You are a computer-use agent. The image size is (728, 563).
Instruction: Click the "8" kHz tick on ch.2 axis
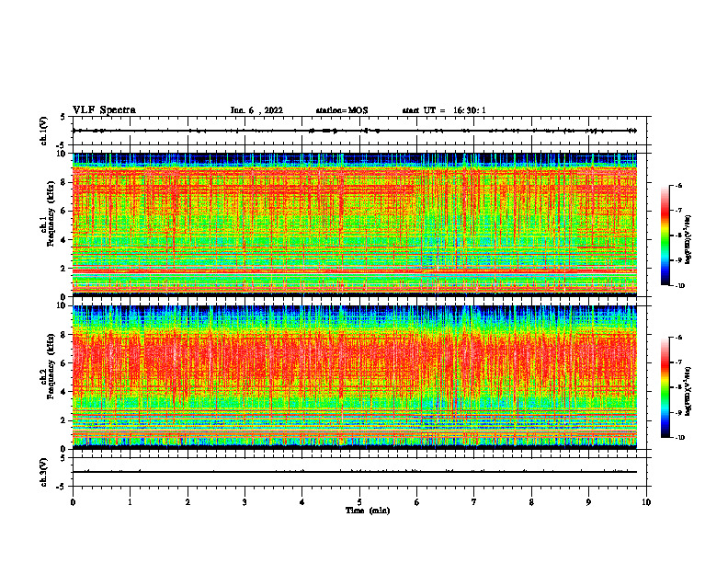pyautogui.click(x=63, y=335)
